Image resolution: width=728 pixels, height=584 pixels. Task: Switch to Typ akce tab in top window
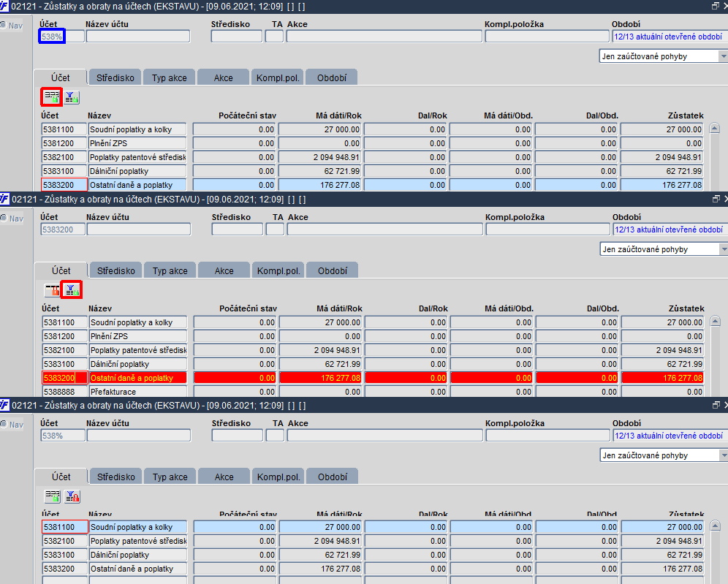[170, 77]
